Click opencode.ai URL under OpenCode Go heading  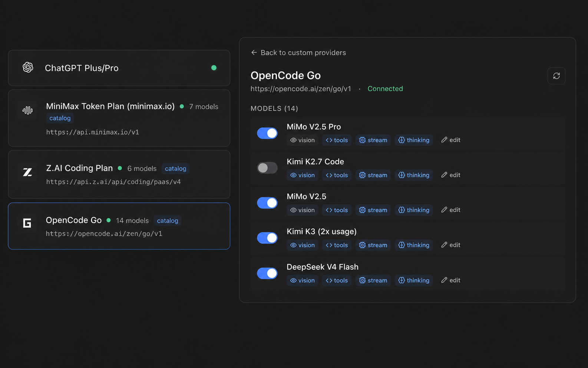coord(301,89)
